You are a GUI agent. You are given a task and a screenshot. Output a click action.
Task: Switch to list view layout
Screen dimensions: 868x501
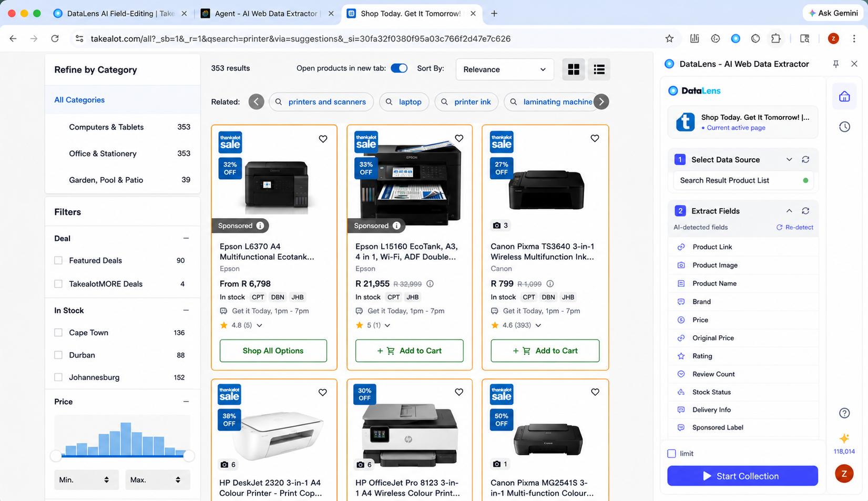point(599,69)
